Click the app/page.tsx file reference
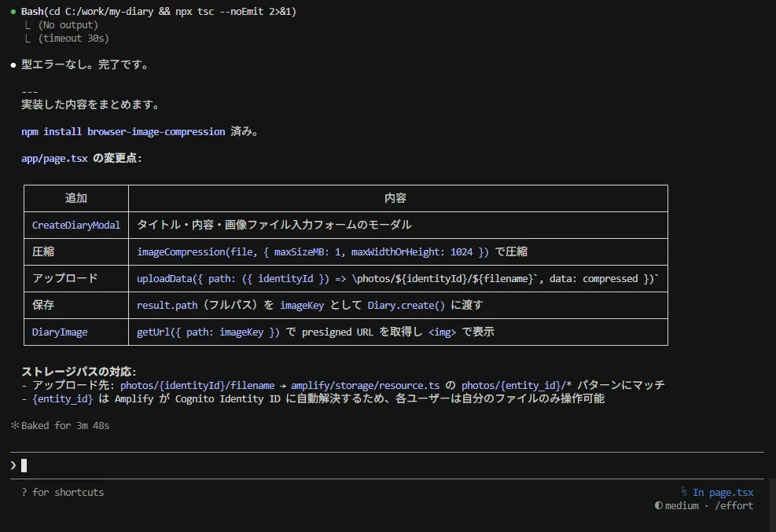This screenshot has height=532, width=776. (x=54, y=158)
